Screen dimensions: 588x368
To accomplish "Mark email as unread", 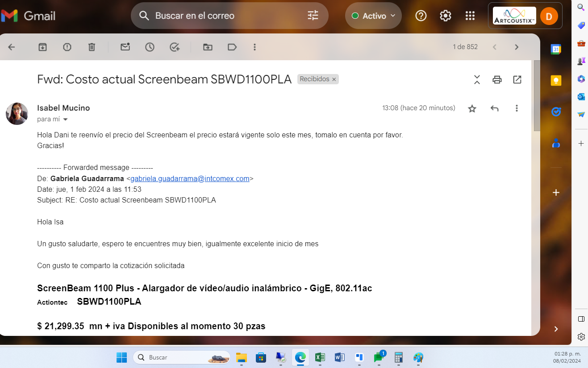I will [125, 47].
